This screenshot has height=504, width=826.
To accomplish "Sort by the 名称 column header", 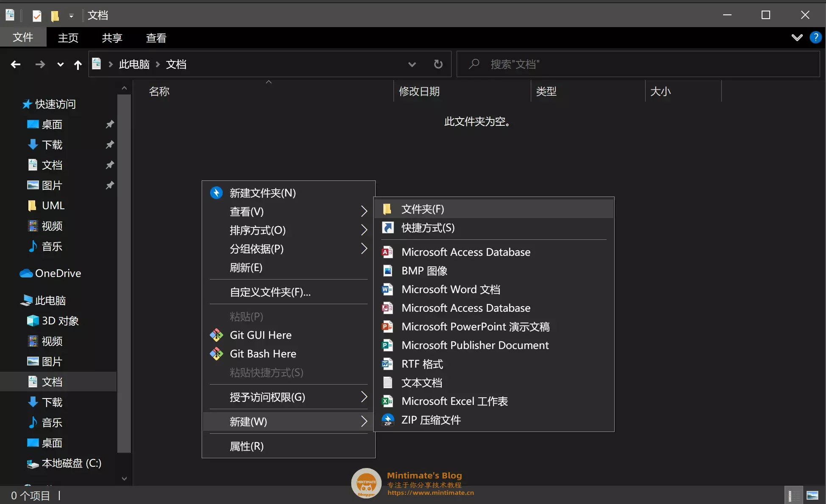I will (264, 91).
